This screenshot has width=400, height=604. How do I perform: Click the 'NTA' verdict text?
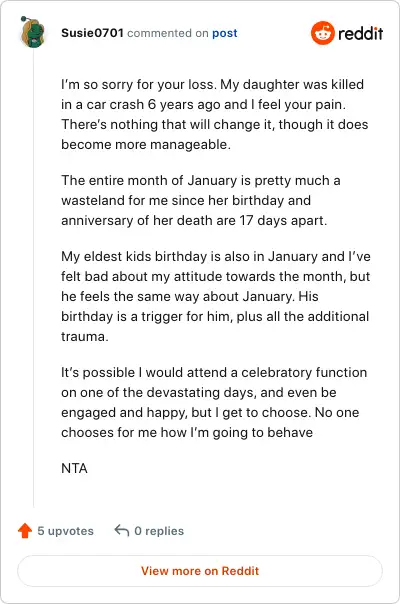[x=74, y=468]
